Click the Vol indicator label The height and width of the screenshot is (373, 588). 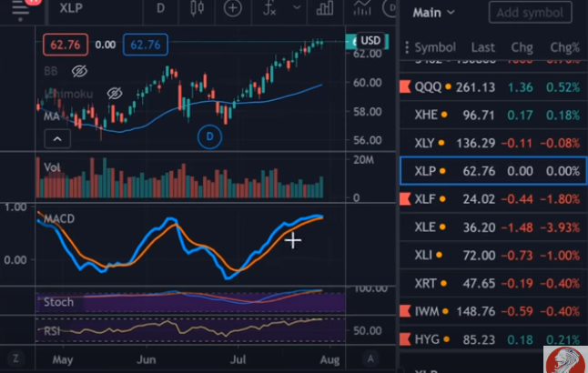pos(52,167)
